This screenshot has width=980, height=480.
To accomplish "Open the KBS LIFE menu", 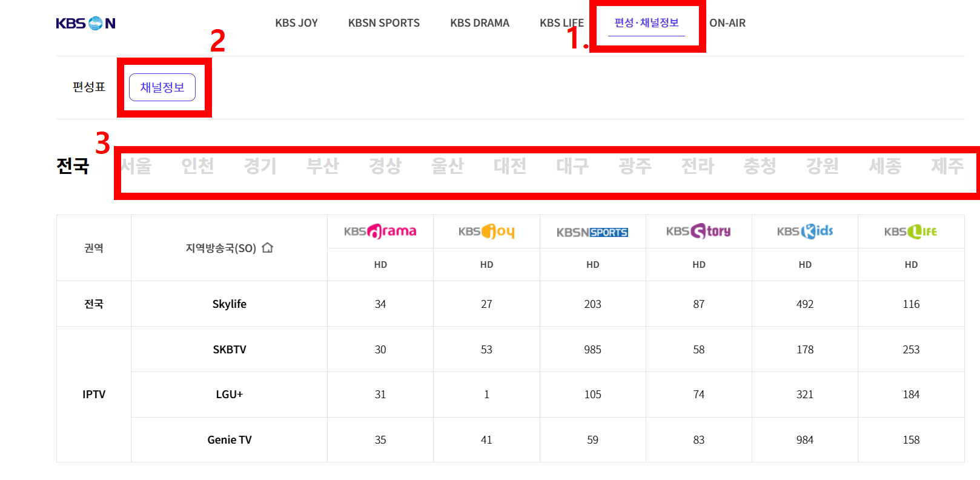I will pos(561,23).
